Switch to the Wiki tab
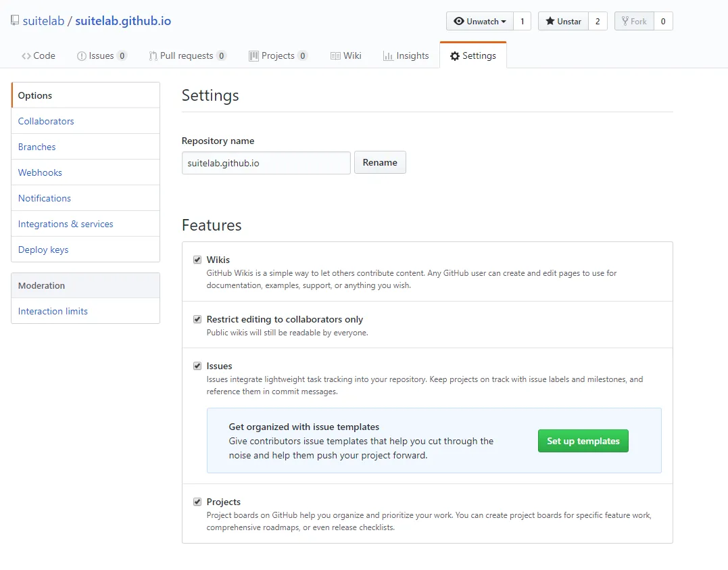The height and width of the screenshot is (570, 728). pyautogui.click(x=345, y=56)
